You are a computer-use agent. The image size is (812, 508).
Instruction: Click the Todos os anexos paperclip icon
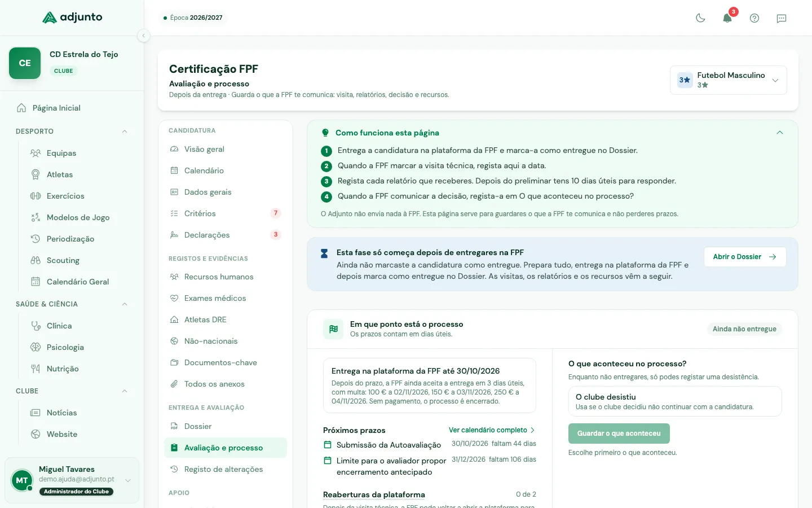pyautogui.click(x=174, y=384)
